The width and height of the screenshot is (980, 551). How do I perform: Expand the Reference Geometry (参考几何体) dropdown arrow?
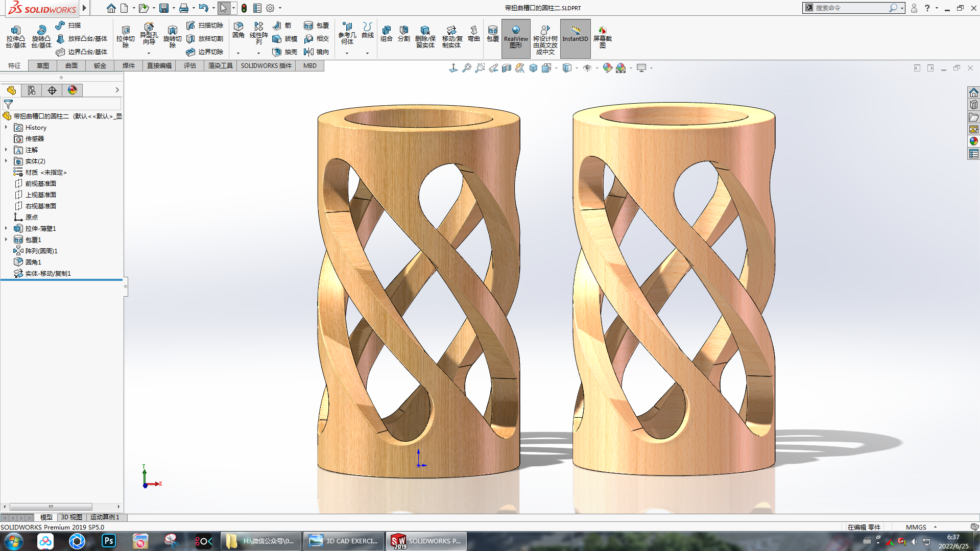347,53
